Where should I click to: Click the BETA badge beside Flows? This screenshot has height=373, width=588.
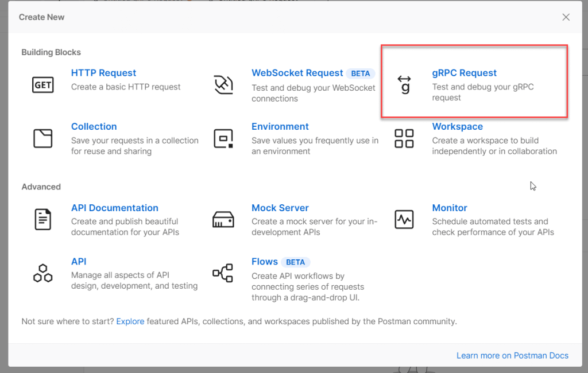(296, 262)
